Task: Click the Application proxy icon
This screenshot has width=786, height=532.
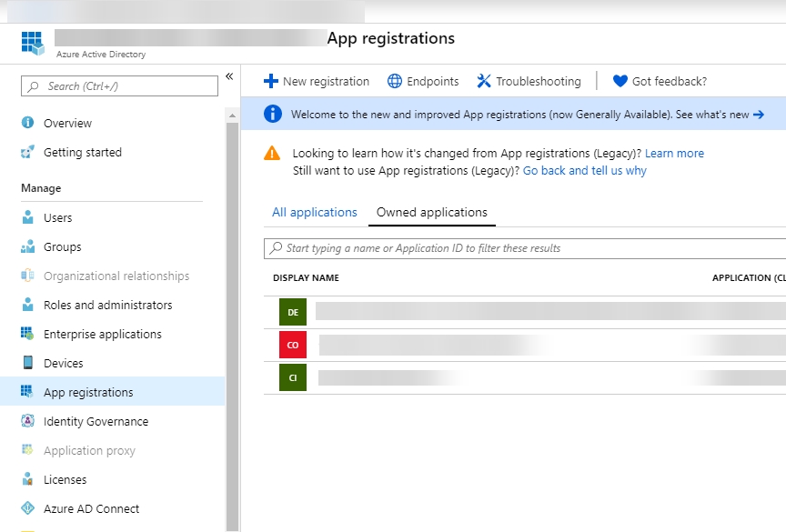Action: [27, 449]
